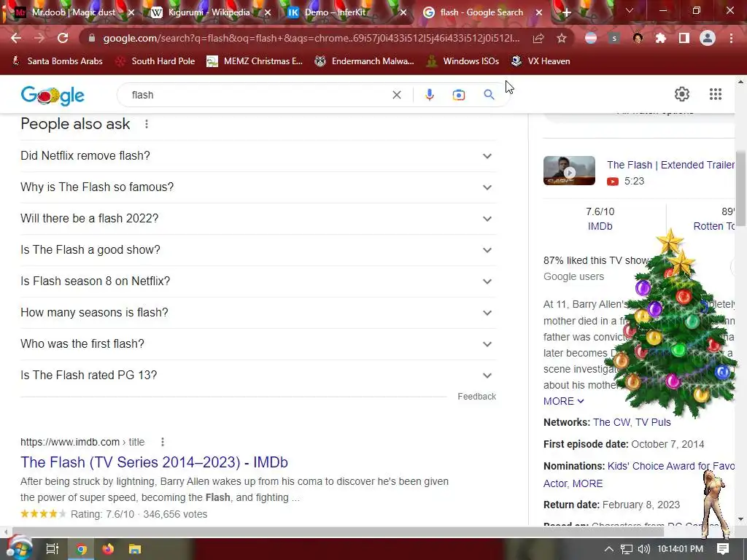Switch to Mr.doob Magic dust tab

tap(74, 12)
